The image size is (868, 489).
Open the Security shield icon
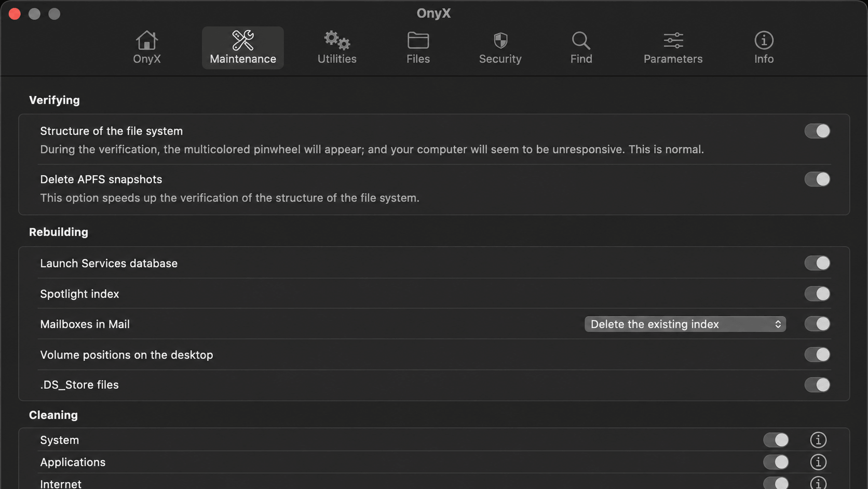click(500, 40)
